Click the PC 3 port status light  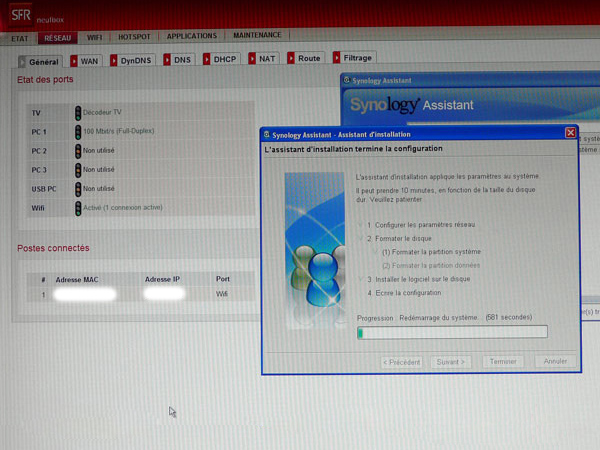coord(78,170)
